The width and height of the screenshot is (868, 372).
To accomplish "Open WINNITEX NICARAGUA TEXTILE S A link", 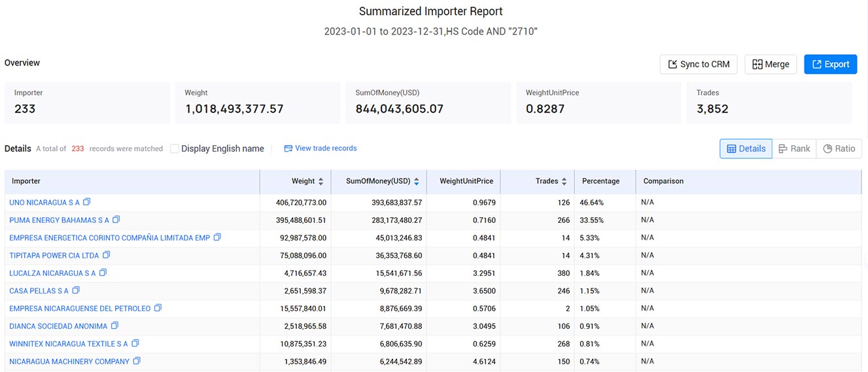I will click(x=69, y=344).
